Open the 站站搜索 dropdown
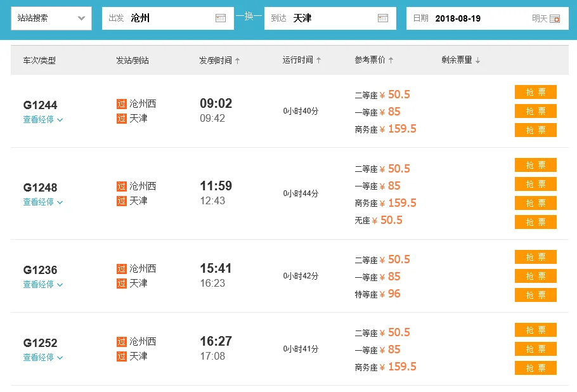This screenshot has width=577, height=392. [x=51, y=18]
